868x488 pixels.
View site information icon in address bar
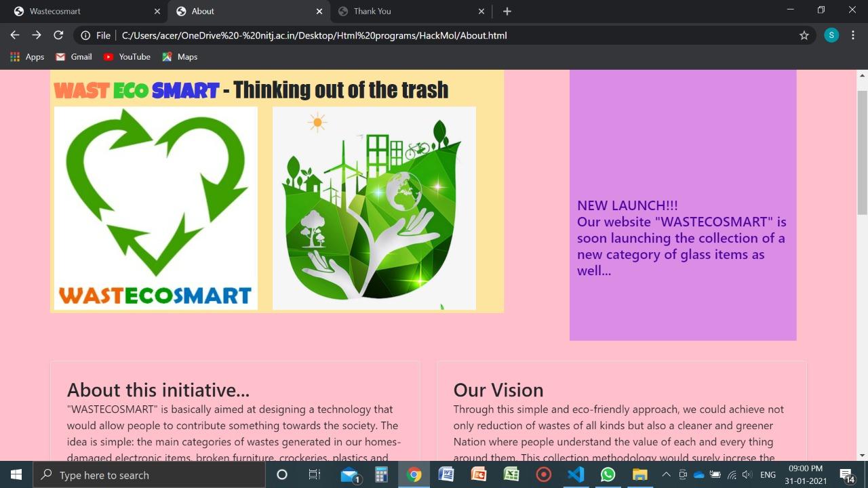pos(86,35)
